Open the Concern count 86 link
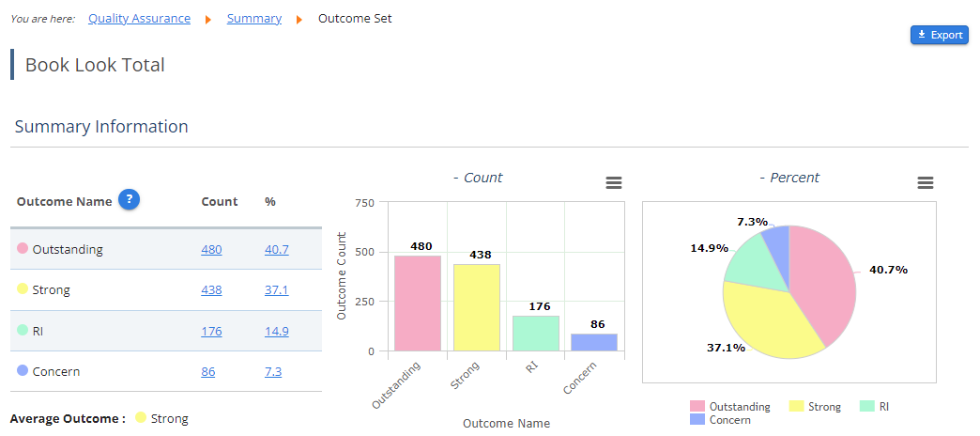The width and height of the screenshot is (980, 436). [208, 372]
